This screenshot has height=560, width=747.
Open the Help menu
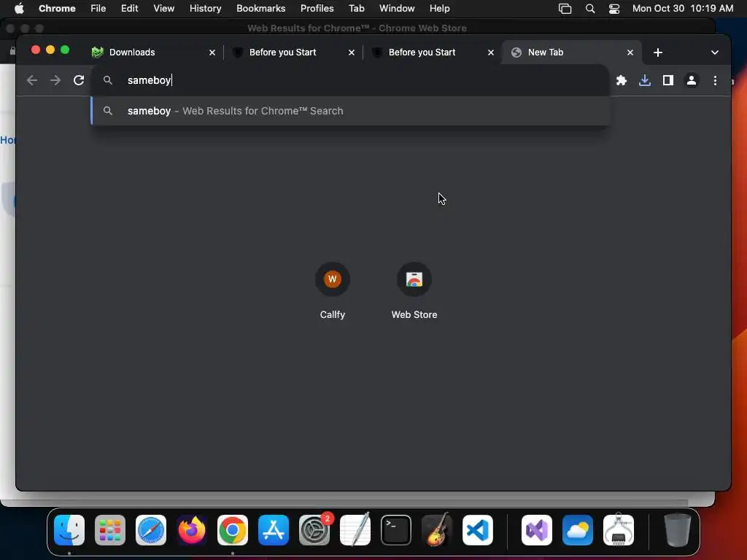(x=439, y=9)
